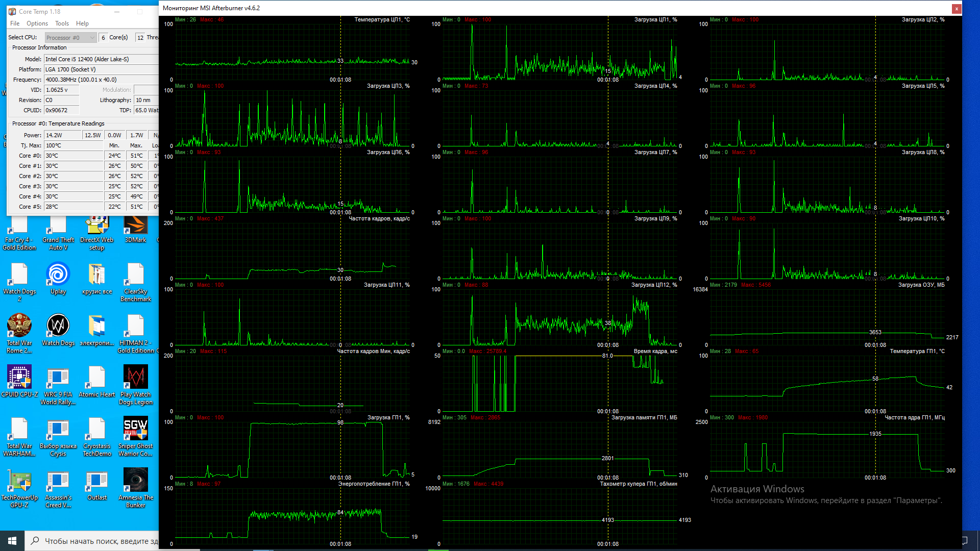Viewport: 980px width, 551px height.
Task: Click the Windows Start button
Action: pyautogui.click(x=12, y=541)
